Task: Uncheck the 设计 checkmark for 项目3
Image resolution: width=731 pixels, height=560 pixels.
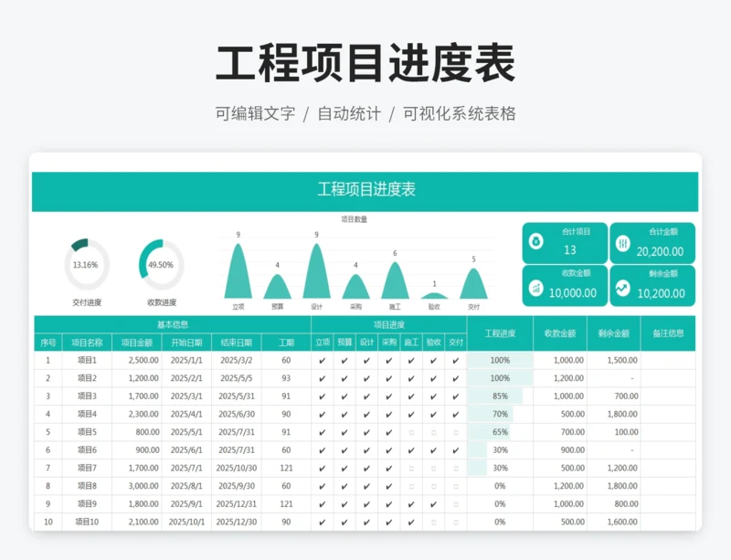Action: click(367, 396)
